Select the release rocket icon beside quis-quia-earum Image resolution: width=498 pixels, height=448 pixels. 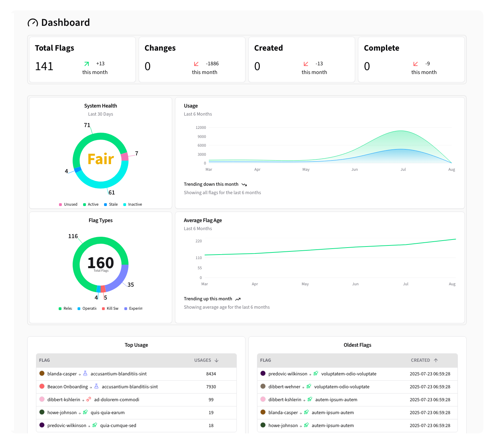[x=85, y=412]
